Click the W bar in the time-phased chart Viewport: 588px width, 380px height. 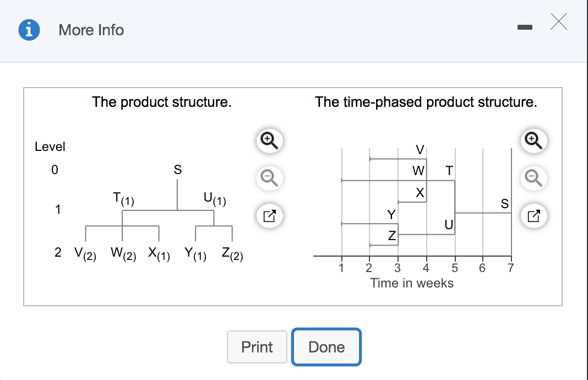tap(420, 171)
